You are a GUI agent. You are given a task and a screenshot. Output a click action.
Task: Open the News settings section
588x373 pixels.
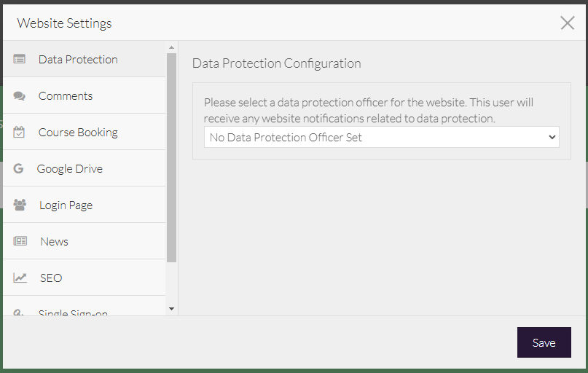(54, 241)
